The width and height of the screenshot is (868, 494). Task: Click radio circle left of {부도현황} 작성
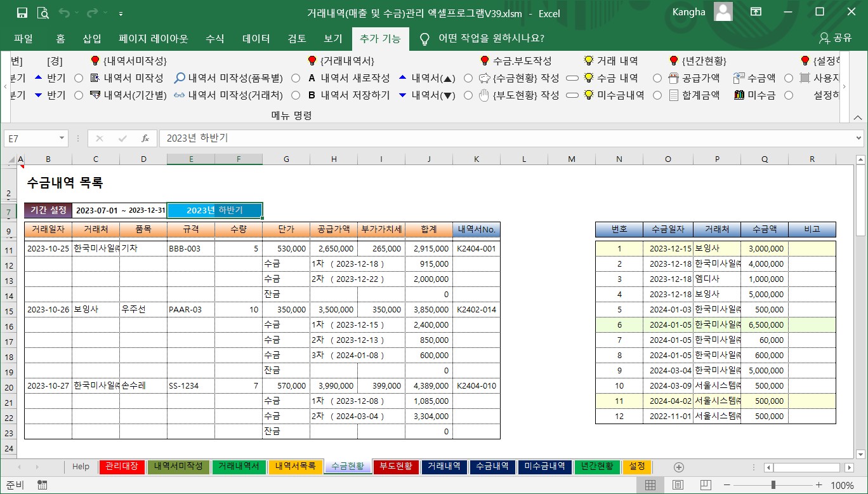coord(468,95)
